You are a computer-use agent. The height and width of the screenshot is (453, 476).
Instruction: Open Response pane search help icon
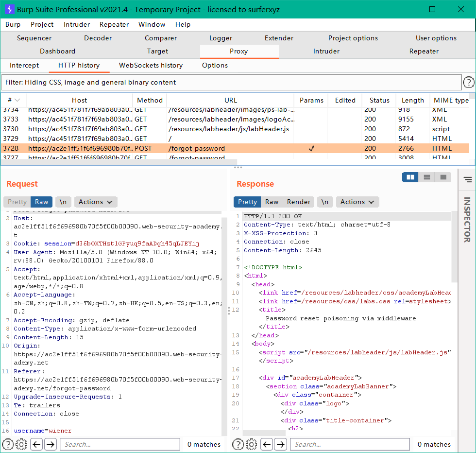[x=238, y=444]
